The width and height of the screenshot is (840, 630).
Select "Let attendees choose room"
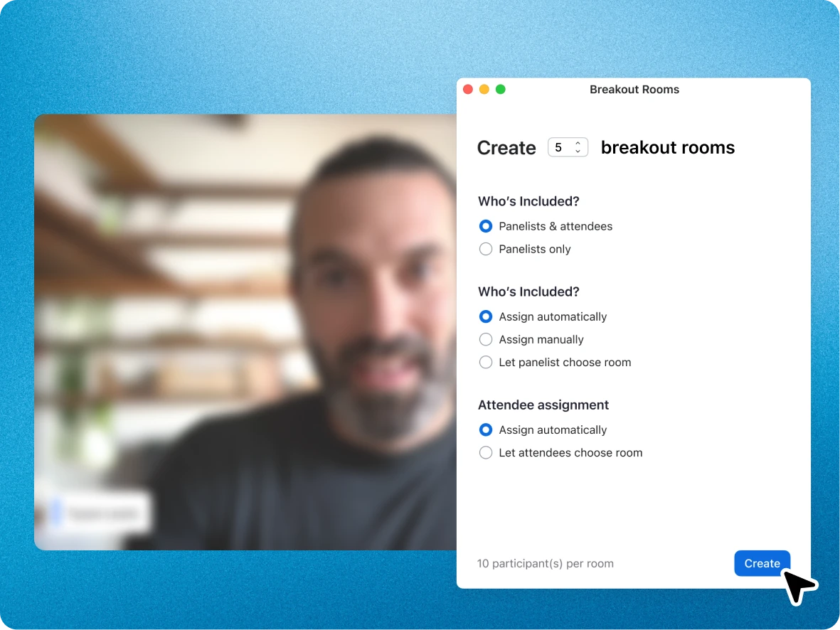point(486,452)
